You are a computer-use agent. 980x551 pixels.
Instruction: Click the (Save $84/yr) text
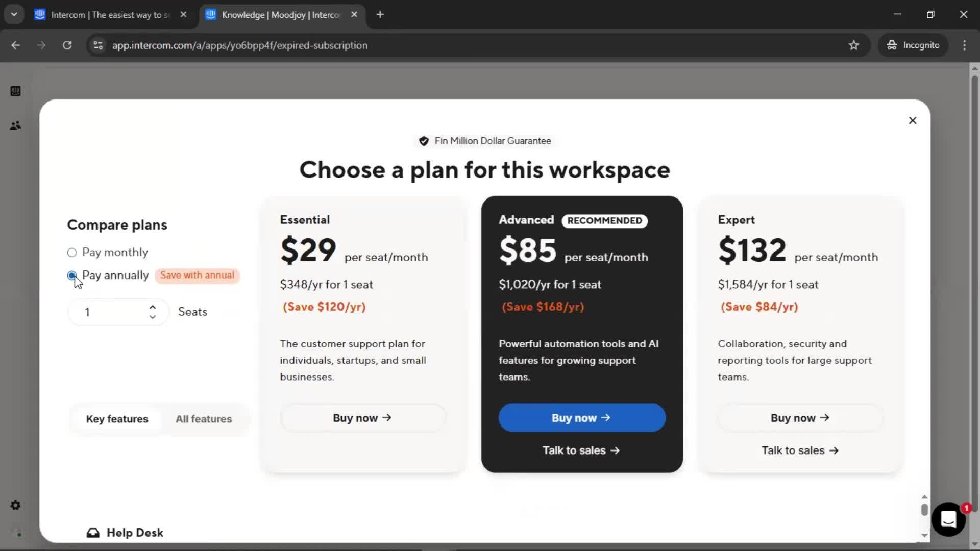pos(759,307)
